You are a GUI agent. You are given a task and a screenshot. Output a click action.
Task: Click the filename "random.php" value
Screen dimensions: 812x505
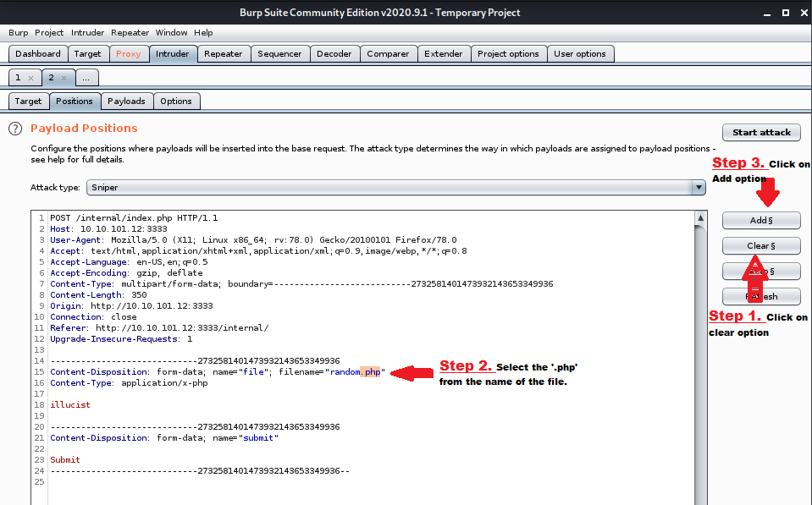(x=356, y=372)
